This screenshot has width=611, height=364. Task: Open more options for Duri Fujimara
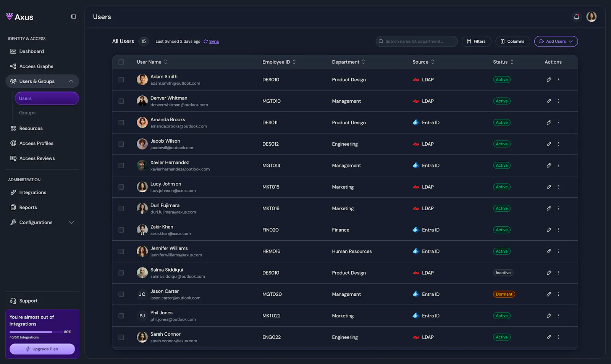pyautogui.click(x=558, y=208)
